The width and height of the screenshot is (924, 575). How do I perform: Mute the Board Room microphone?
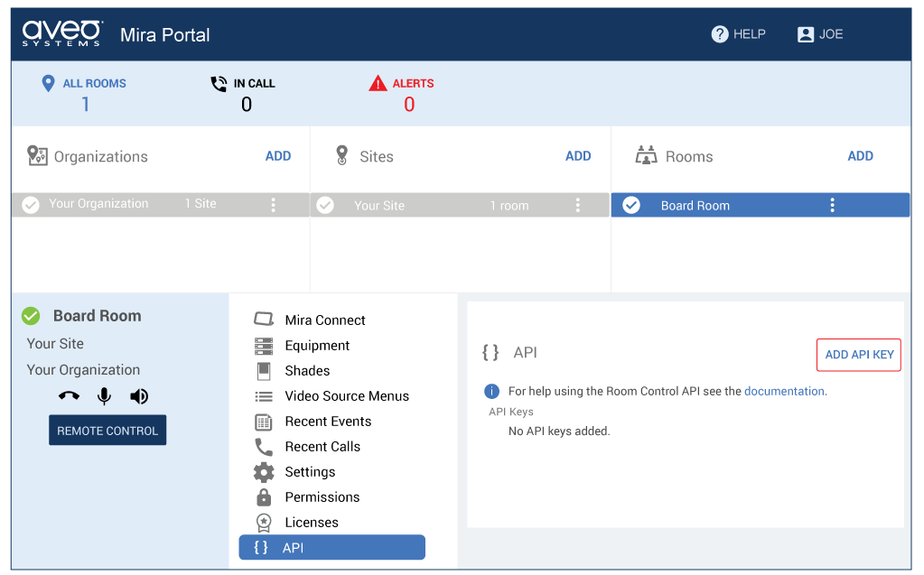pos(105,396)
